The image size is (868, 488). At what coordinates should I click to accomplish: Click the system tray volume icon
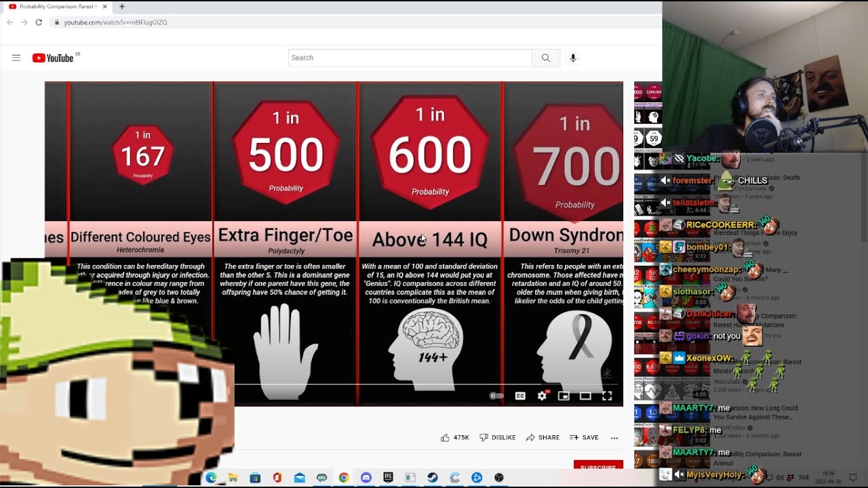[x=778, y=478]
